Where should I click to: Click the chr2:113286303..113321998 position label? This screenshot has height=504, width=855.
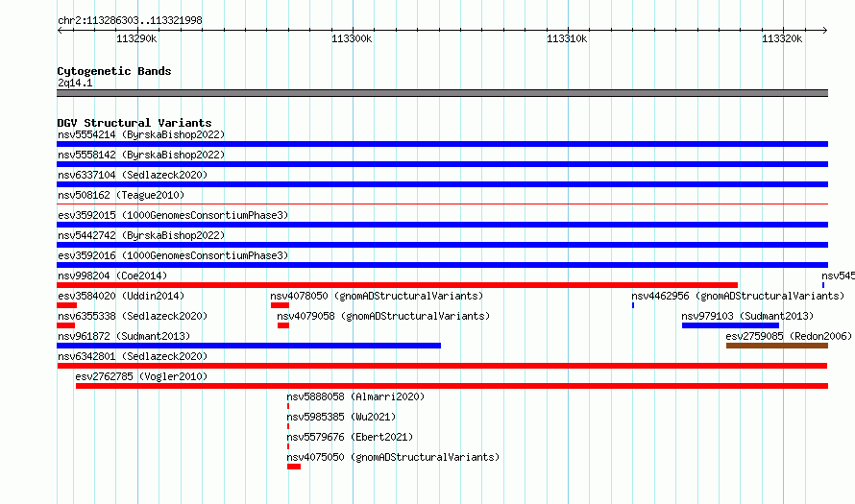coord(130,20)
